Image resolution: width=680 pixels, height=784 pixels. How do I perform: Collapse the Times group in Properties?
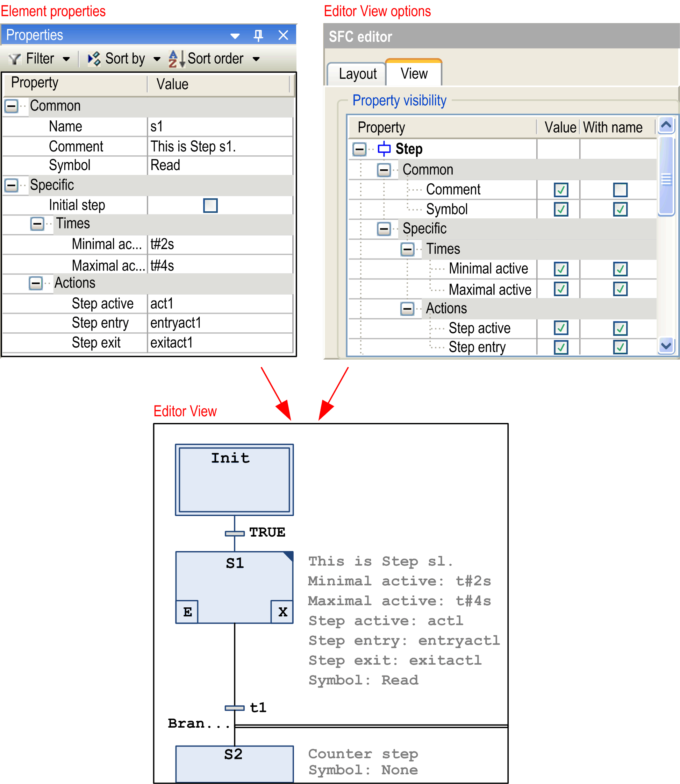click(x=37, y=224)
